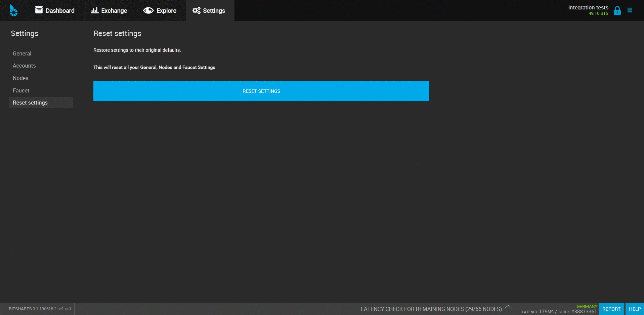Click the HELP button

click(635, 309)
